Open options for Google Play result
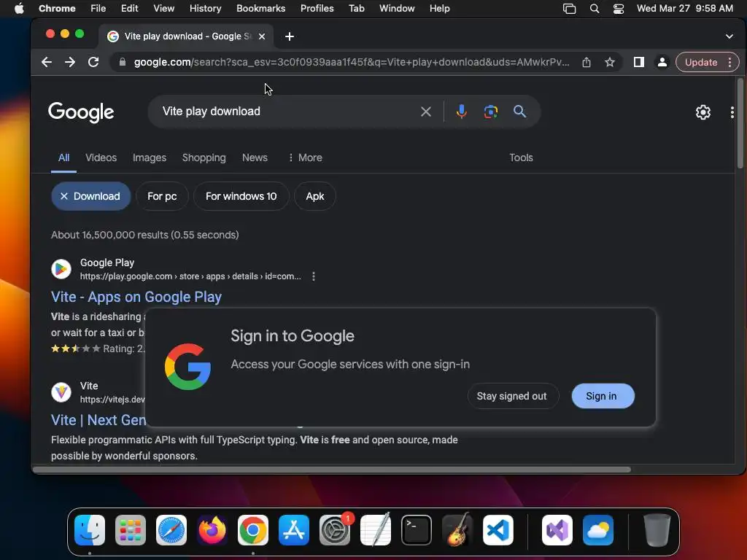Screen dimensions: 747x560 [x=314, y=276]
